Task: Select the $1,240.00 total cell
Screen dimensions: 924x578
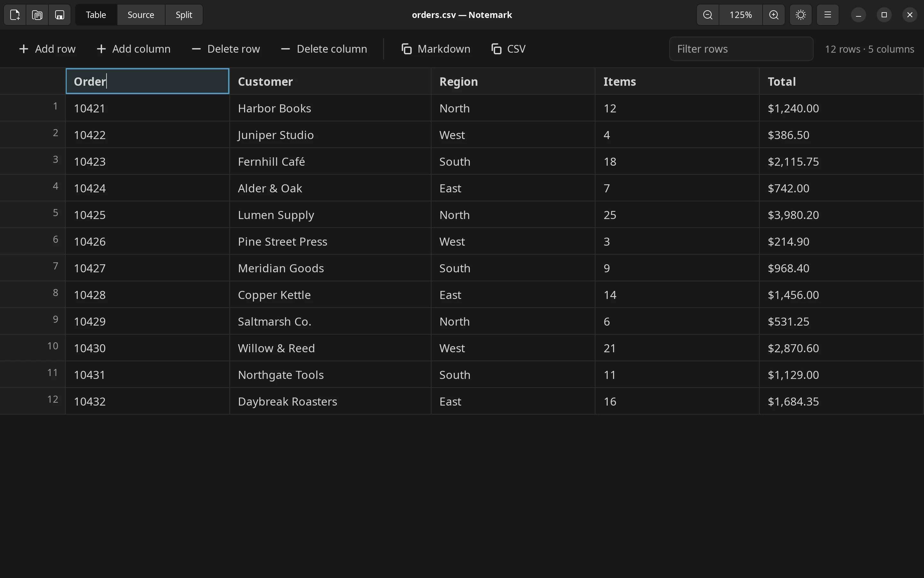Action: click(x=842, y=108)
